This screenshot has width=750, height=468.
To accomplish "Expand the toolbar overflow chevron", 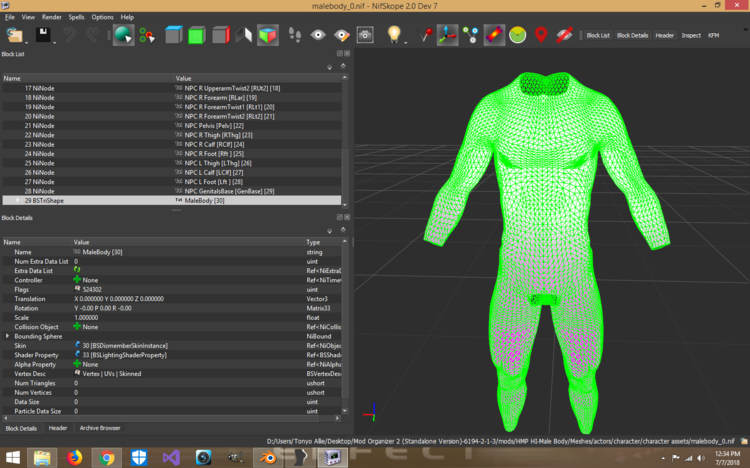I will (x=745, y=30).
